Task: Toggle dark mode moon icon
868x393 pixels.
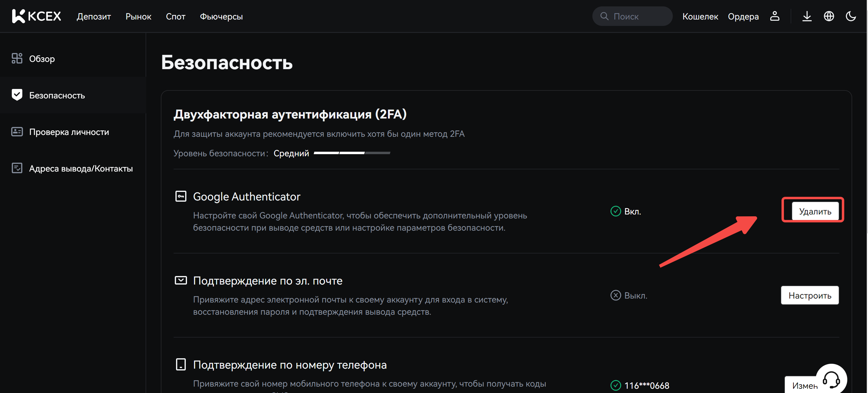Action: tap(850, 16)
